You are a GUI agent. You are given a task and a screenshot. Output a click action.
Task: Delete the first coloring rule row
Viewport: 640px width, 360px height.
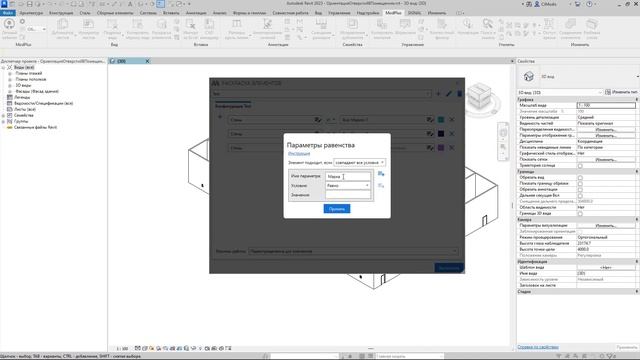452,120
